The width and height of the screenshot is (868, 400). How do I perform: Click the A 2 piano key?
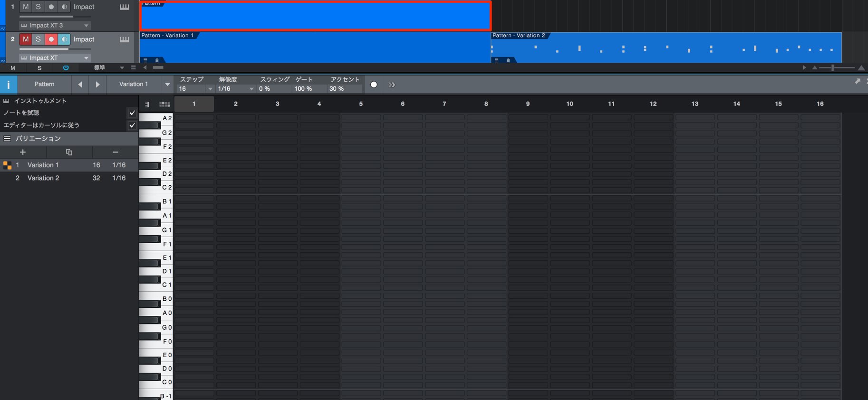point(156,118)
